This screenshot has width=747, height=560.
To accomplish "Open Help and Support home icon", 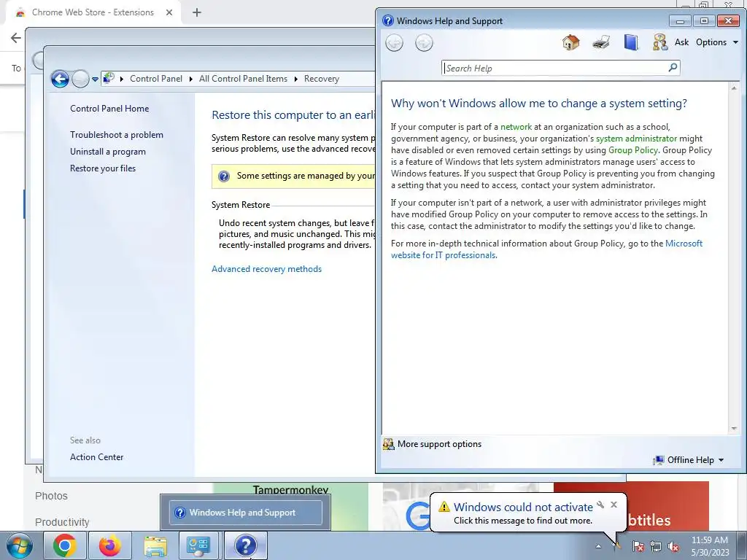I will (570, 42).
